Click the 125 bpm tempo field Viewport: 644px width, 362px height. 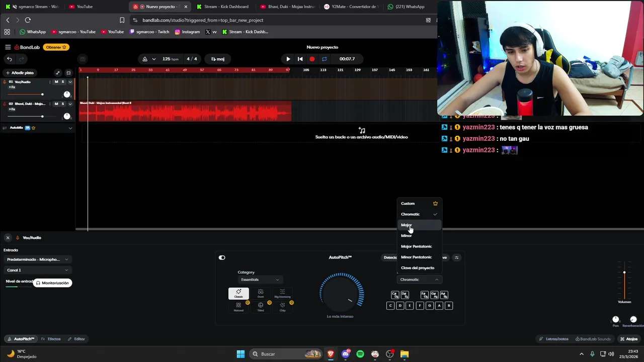pyautogui.click(x=170, y=59)
